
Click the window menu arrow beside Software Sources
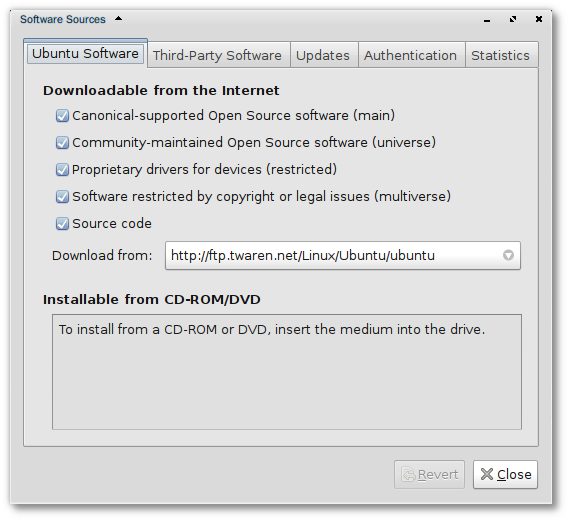[118, 19]
